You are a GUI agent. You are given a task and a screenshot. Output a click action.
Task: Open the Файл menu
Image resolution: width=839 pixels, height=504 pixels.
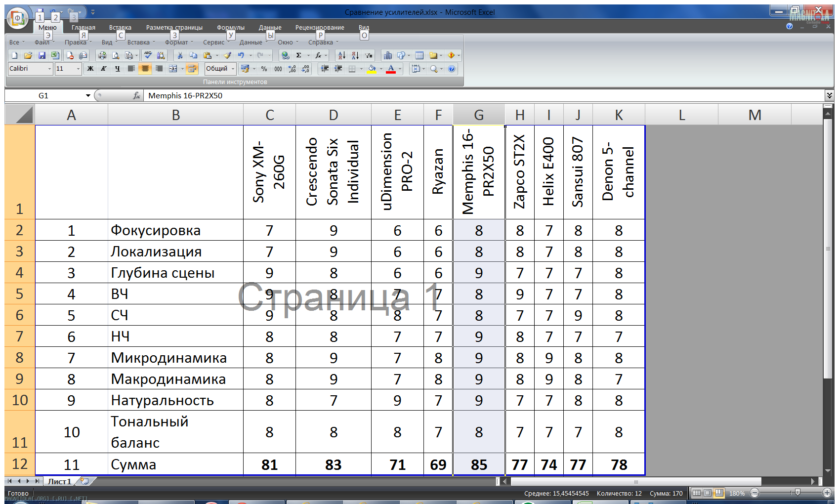(44, 42)
